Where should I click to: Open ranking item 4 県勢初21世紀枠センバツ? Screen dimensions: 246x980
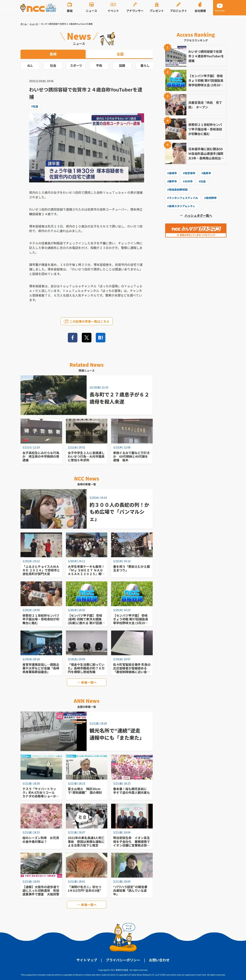[195, 129]
